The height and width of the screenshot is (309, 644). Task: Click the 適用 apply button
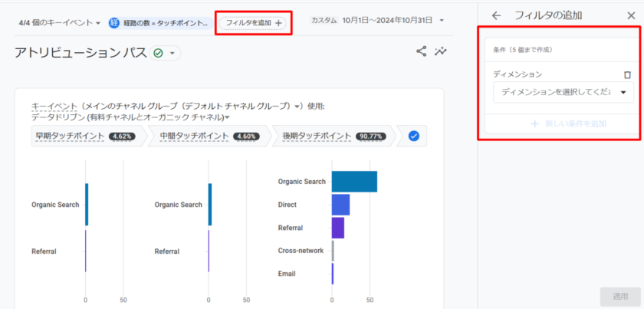pyautogui.click(x=620, y=296)
